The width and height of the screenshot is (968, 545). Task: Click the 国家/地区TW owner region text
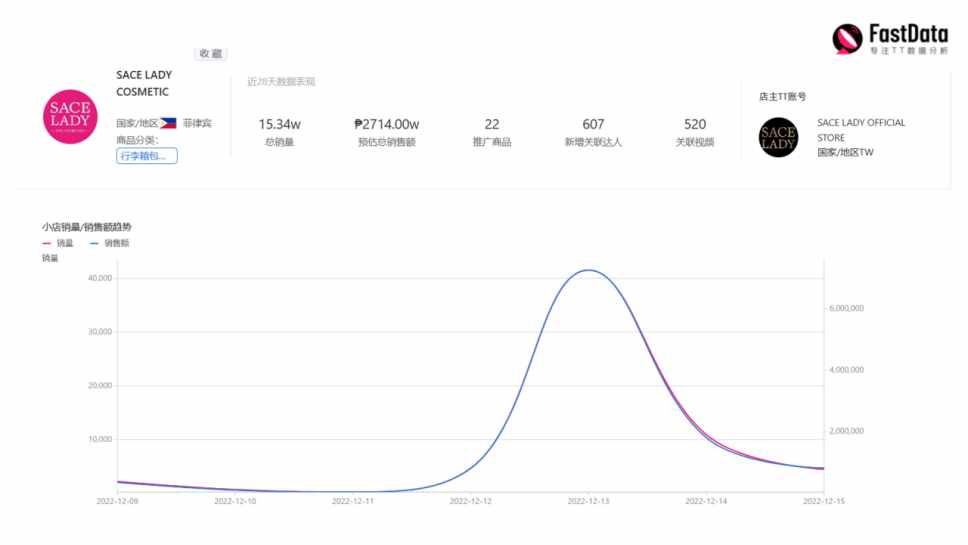click(845, 152)
